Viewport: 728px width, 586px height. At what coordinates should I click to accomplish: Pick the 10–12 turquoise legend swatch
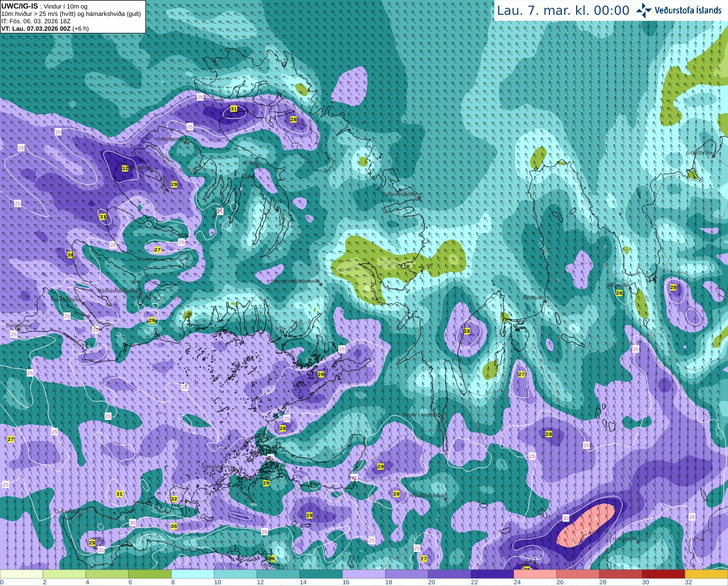click(235, 574)
